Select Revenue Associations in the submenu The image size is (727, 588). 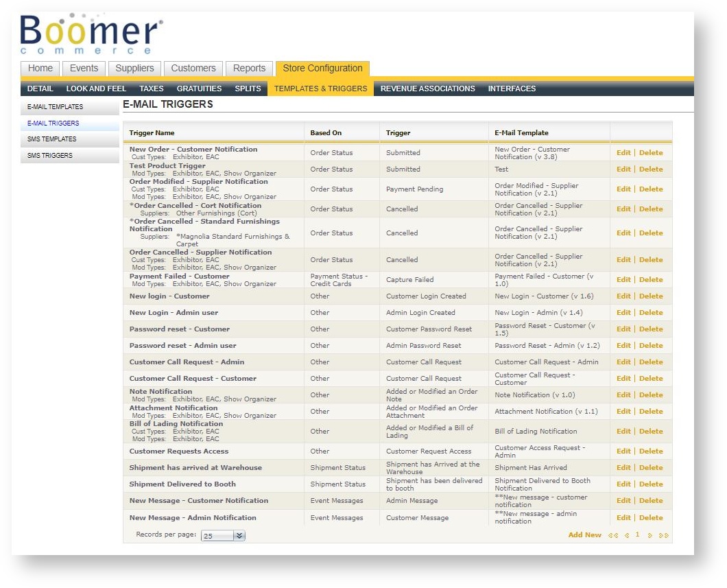click(427, 89)
